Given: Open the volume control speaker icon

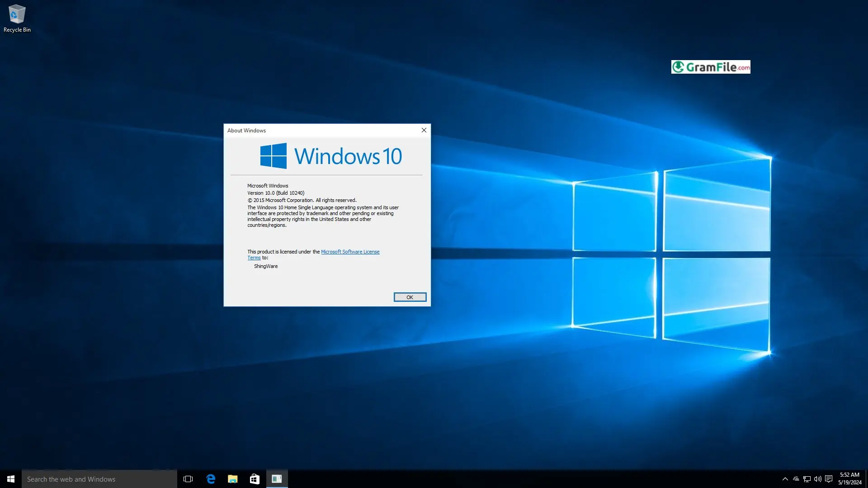Looking at the screenshot, I should click(x=818, y=479).
